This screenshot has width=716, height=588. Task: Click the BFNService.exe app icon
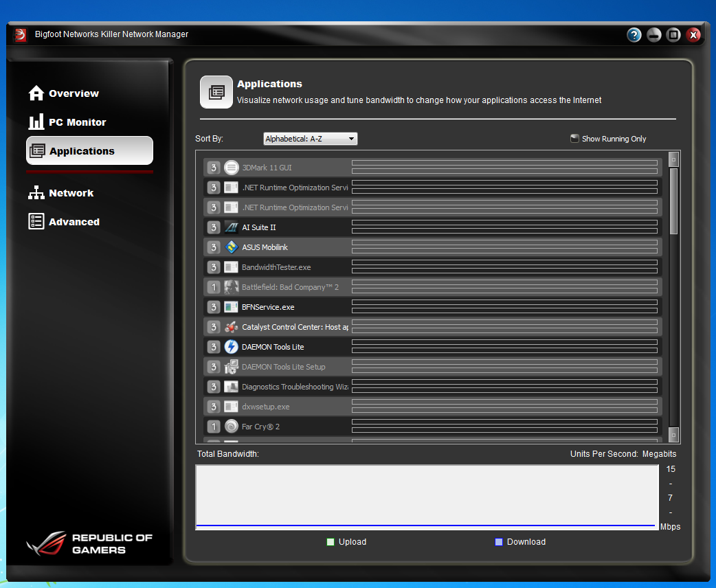coord(232,307)
